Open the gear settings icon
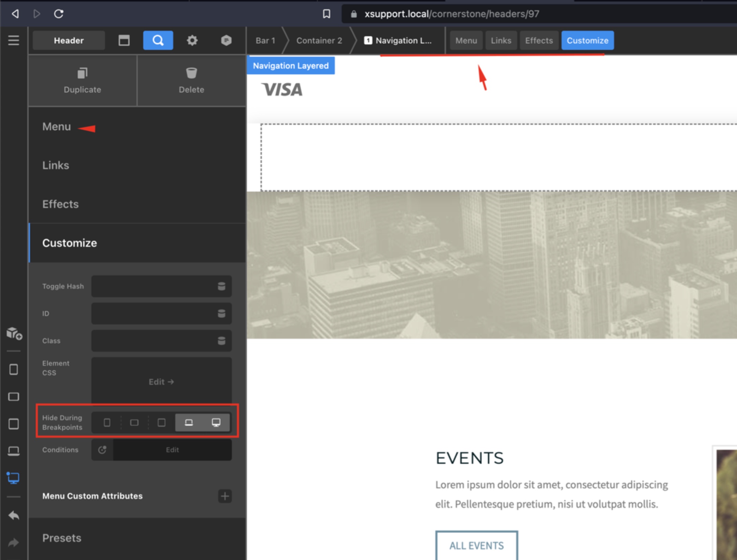The image size is (737, 560). 192,40
